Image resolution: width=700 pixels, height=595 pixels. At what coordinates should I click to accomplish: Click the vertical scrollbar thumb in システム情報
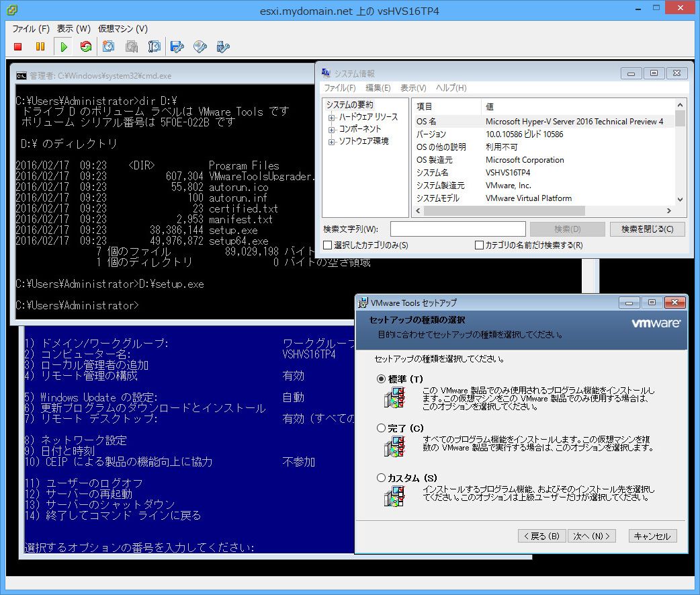point(680,119)
